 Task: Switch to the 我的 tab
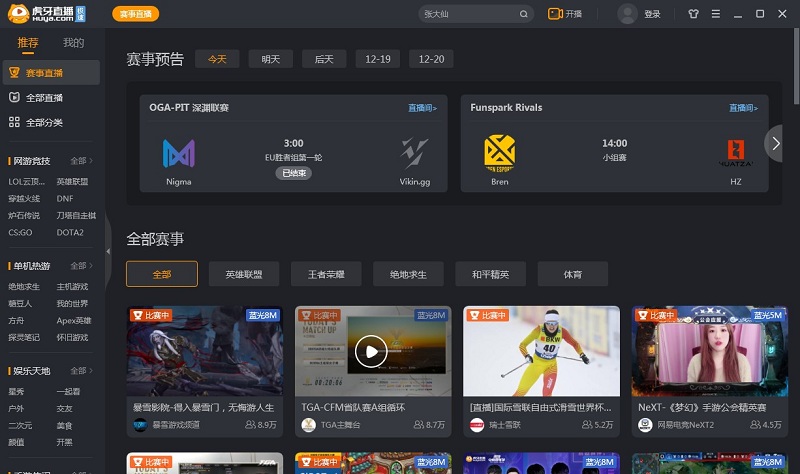73,43
